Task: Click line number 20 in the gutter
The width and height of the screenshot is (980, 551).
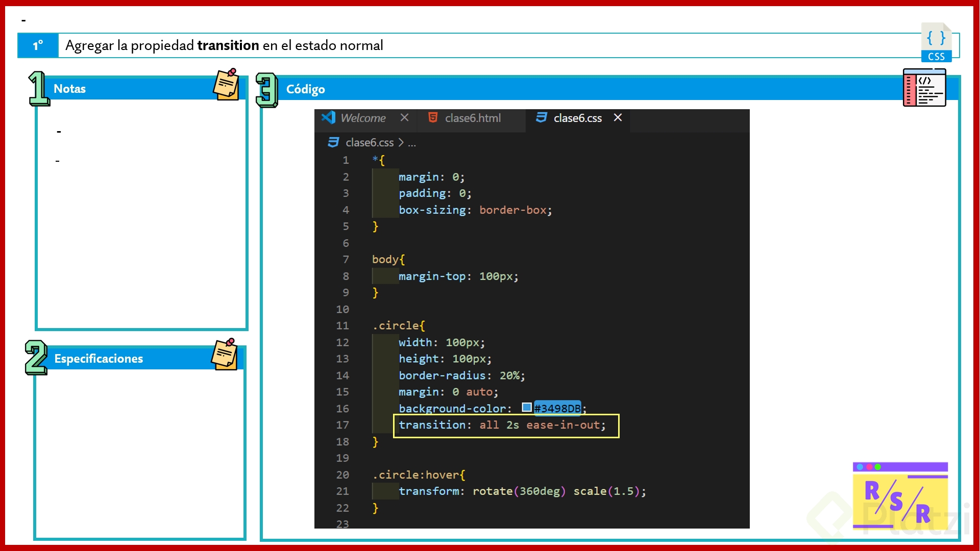Action: (342, 475)
